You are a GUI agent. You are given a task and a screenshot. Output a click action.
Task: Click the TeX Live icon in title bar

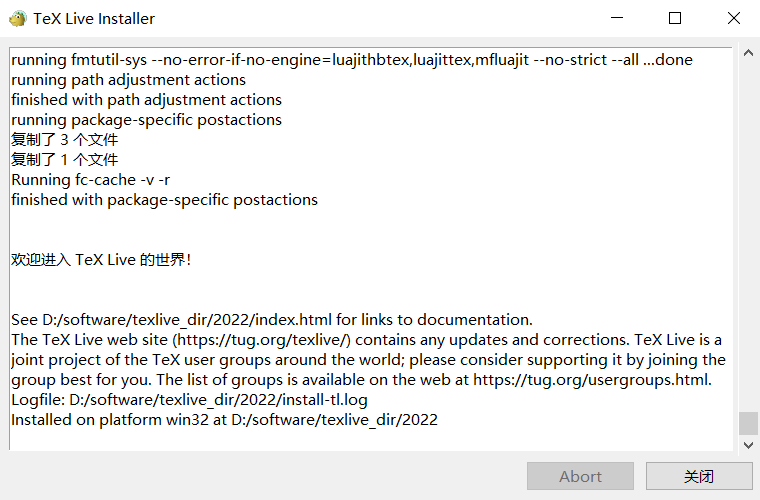[x=17, y=18]
